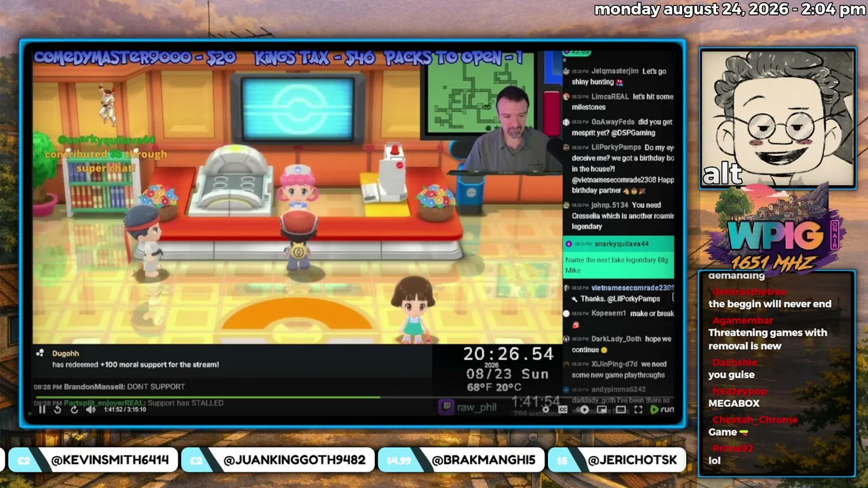Click the GoAwayFeds avatar icon
Image resolution: width=868 pixels, height=488 pixels.
567,122
